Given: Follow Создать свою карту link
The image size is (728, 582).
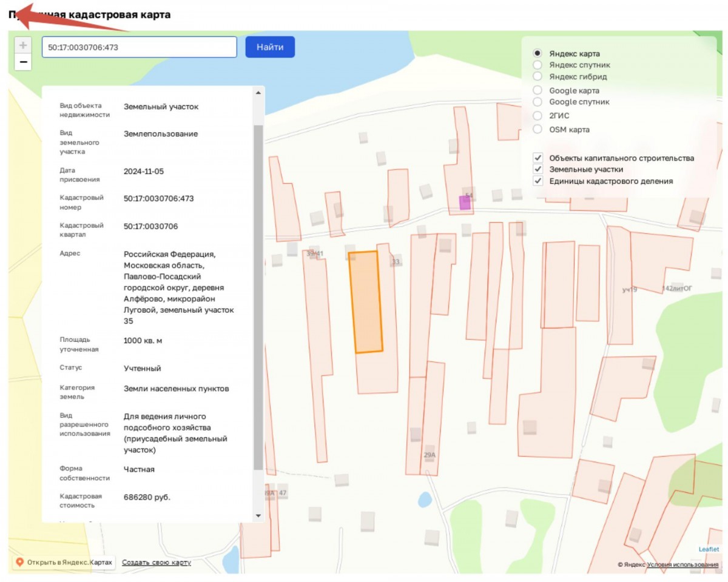Looking at the screenshot, I should (157, 563).
